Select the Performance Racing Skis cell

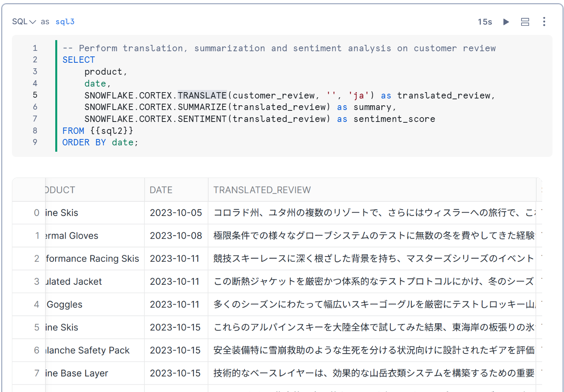93,259
